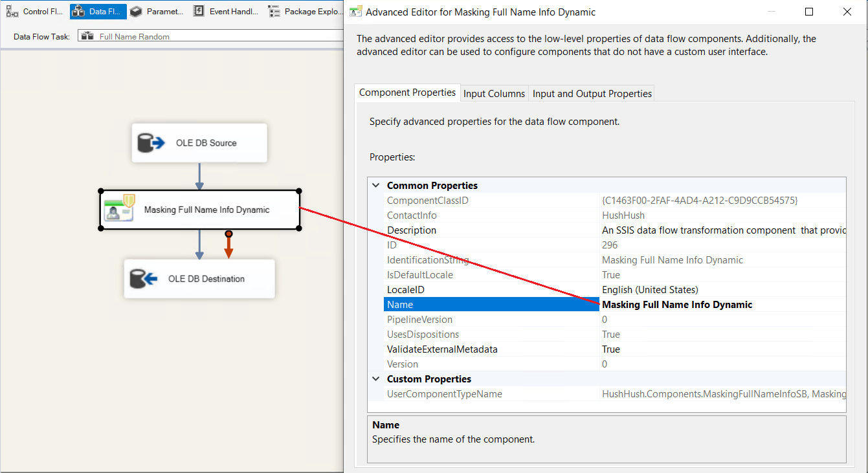Open the Input and Output Properties tab
This screenshot has height=473, width=868.
pyautogui.click(x=592, y=94)
